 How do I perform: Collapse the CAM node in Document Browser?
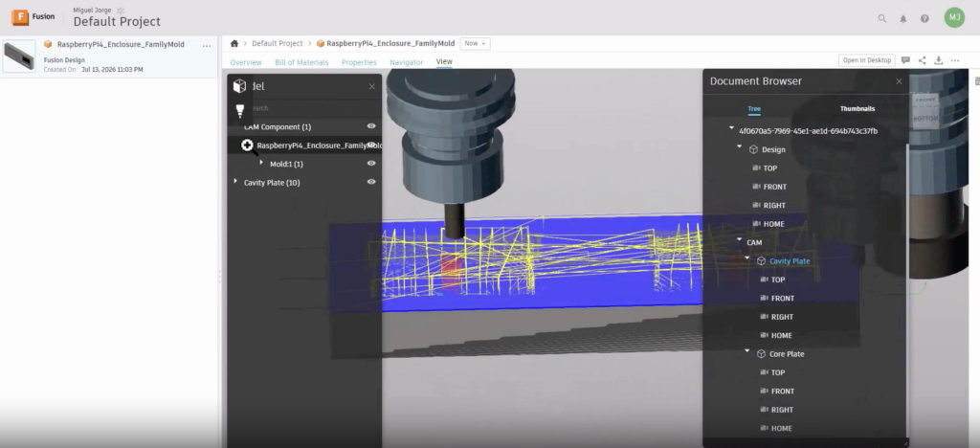[x=740, y=239]
